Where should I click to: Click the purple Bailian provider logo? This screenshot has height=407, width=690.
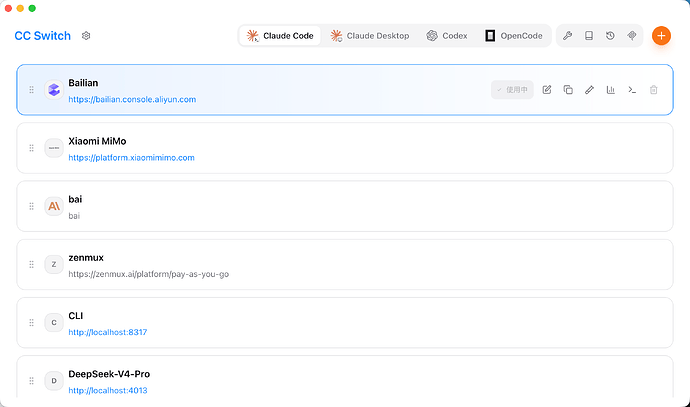[x=54, y=90]
